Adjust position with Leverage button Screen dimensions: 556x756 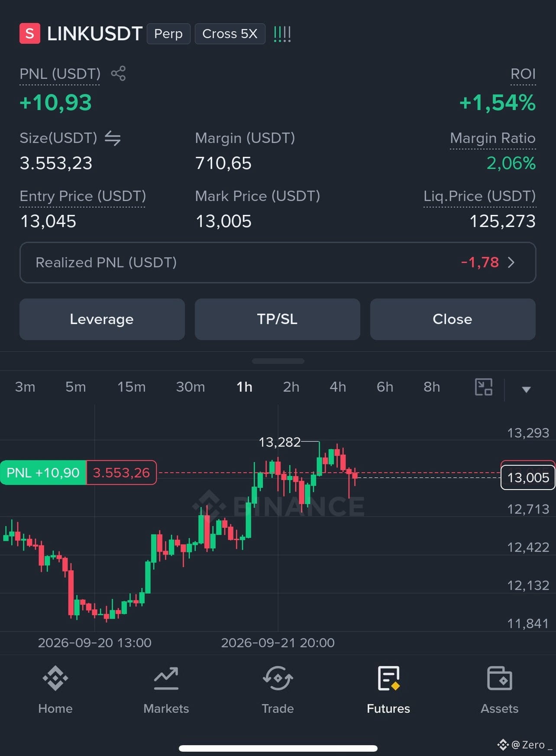click(102, 319)
